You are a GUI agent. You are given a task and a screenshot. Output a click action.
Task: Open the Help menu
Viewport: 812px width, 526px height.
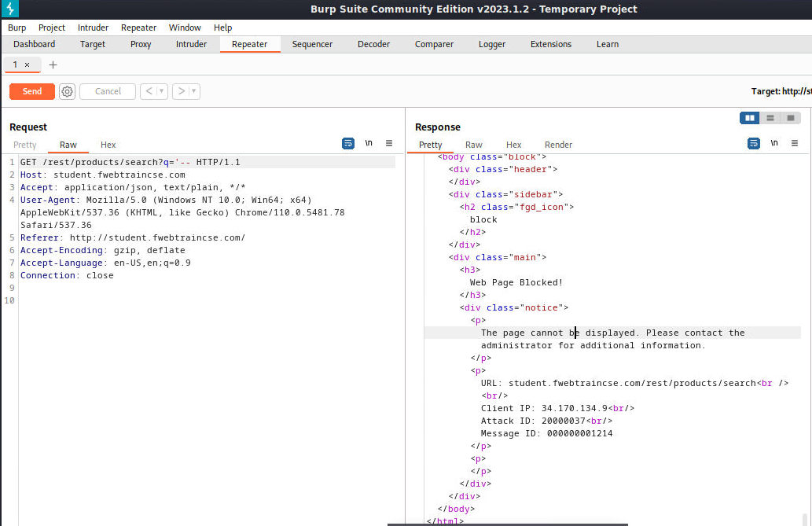pyautogui.click(x=222, y=28)
